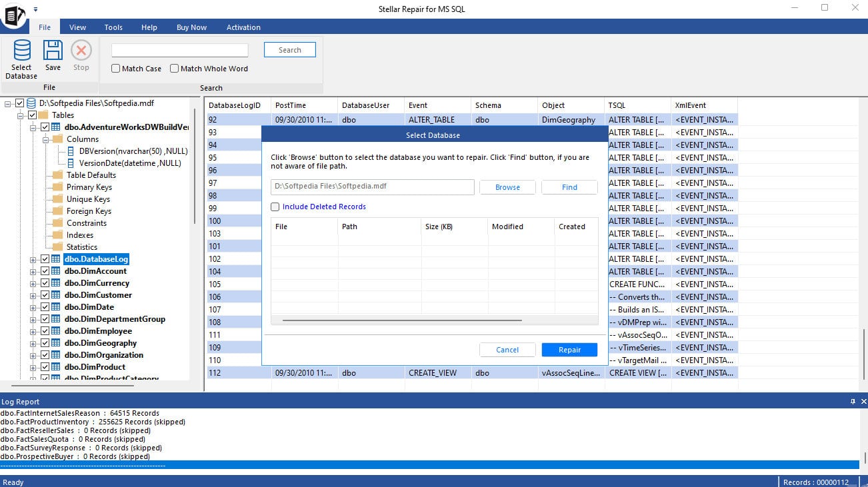868x487 pixels.
Task: Click the Repair button
Action: [x=569, y=350]
